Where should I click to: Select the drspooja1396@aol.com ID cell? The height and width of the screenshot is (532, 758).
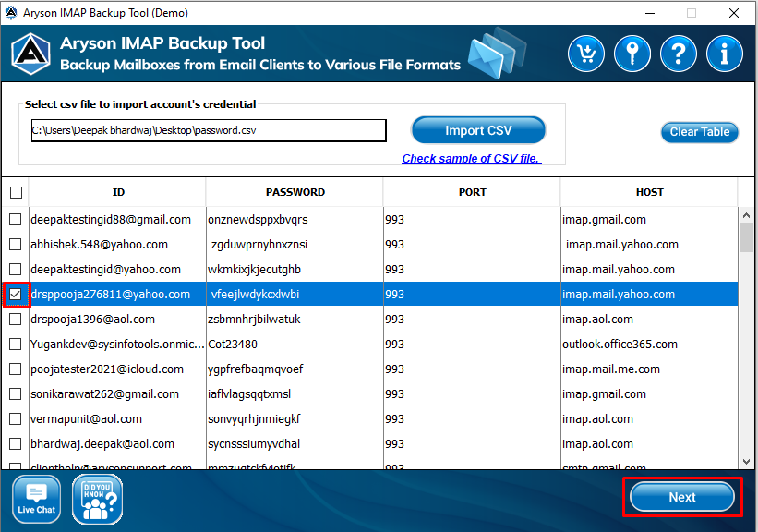[x=117, y=320]
